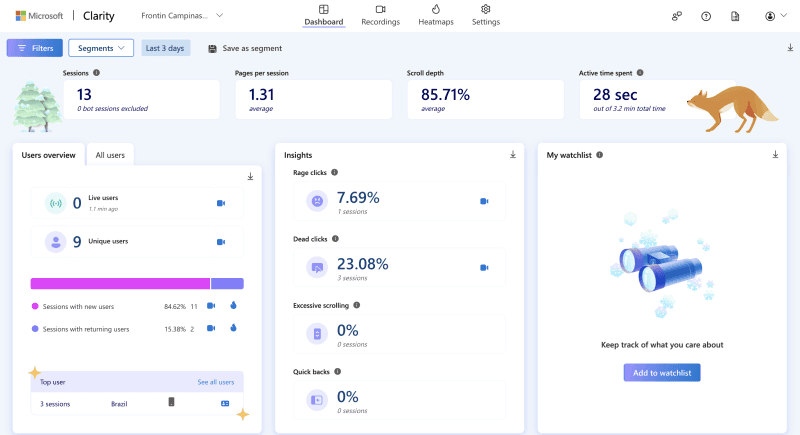
Task: Follow the See all users link
Action: coord(215,382)
